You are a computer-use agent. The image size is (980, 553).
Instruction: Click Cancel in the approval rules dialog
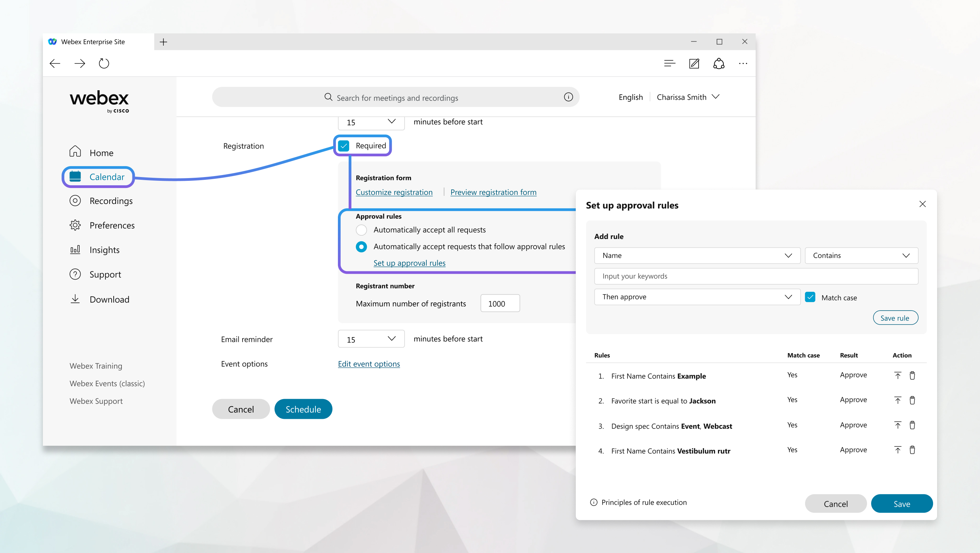835,504
